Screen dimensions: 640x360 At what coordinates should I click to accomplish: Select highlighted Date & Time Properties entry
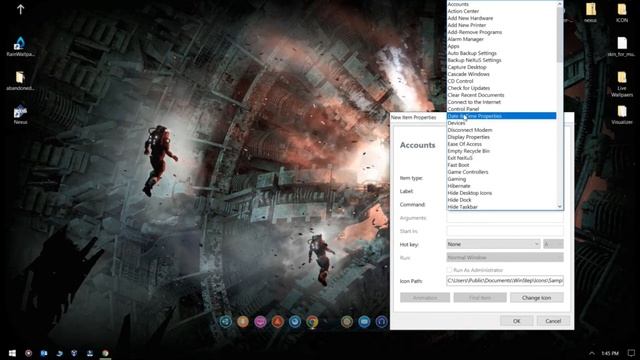[x=502, y=116]
